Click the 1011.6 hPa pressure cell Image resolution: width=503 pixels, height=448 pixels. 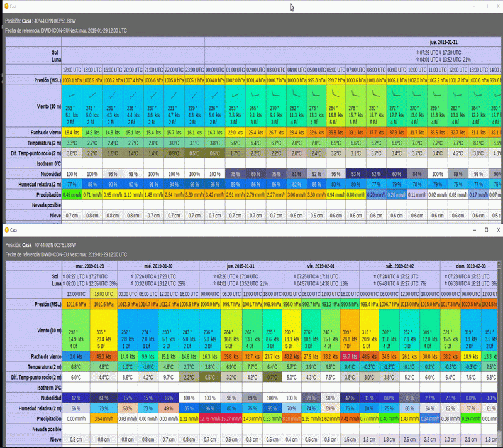point(76,303)
